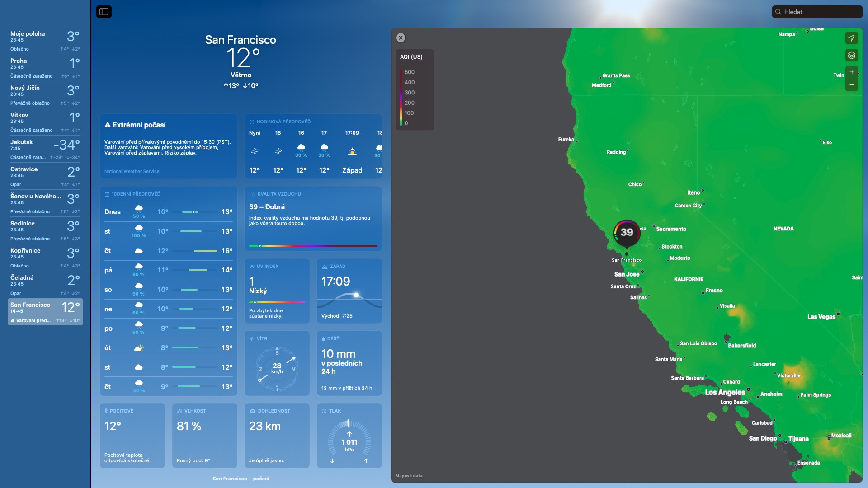Select Praha in the locations list
The height and width of the screenshot is (488, 868).
click(x=45, y=68)
